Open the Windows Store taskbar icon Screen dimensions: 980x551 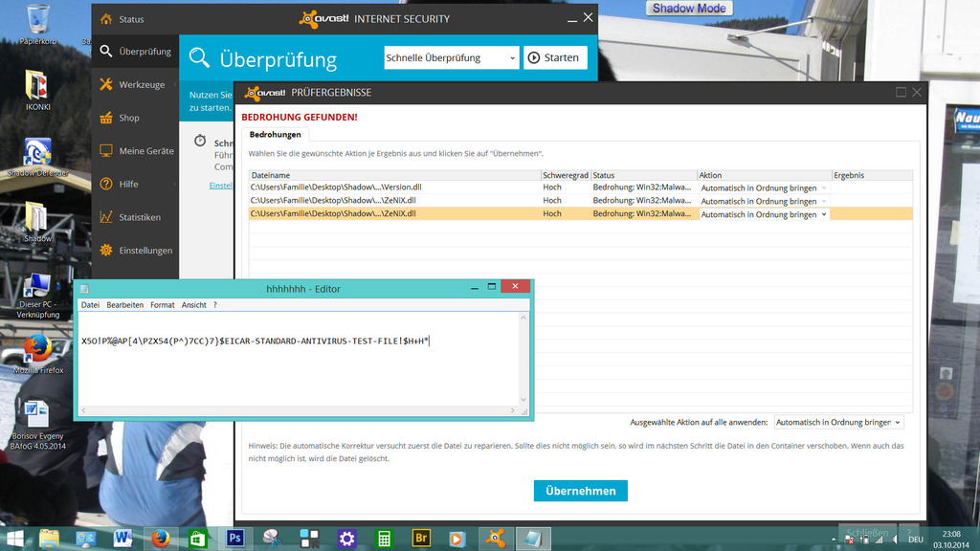coord(197,539)
